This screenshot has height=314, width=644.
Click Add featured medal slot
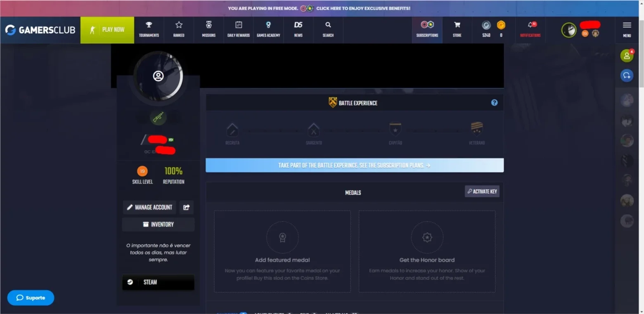pyautogui.click(x=282, y=252)
